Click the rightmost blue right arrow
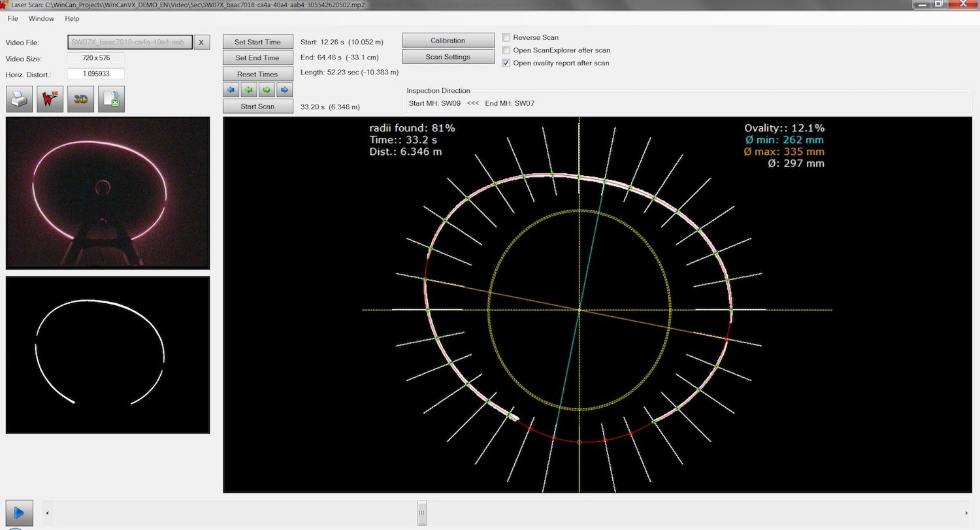The image size is (980, 530). pos(284,90)
